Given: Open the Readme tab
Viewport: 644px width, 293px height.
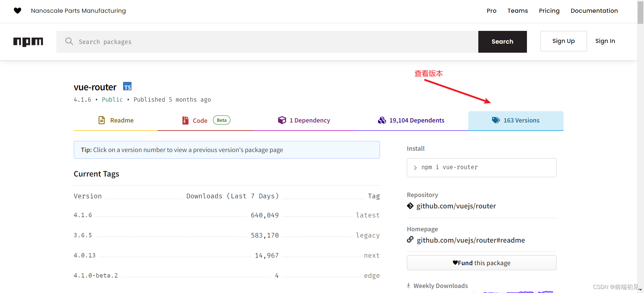Looking at the screenshot, I should 116,120.
